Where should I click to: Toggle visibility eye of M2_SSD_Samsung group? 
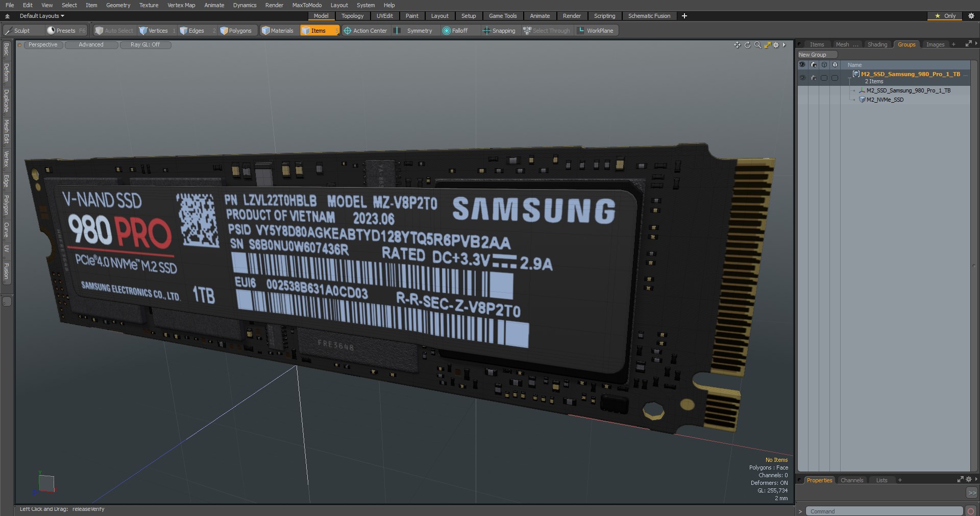[802, 78]
